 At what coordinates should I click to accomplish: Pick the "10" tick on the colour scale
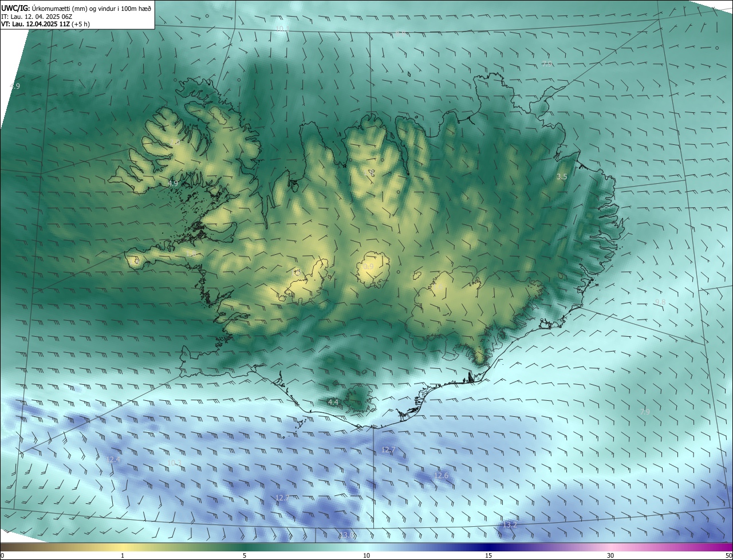tap(366, 555)
